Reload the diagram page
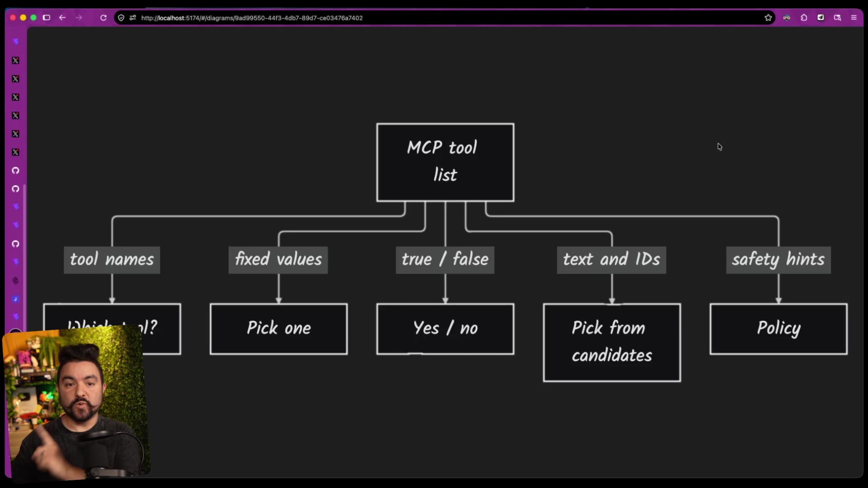Viewport: 868px width, 488px height. 104,18
